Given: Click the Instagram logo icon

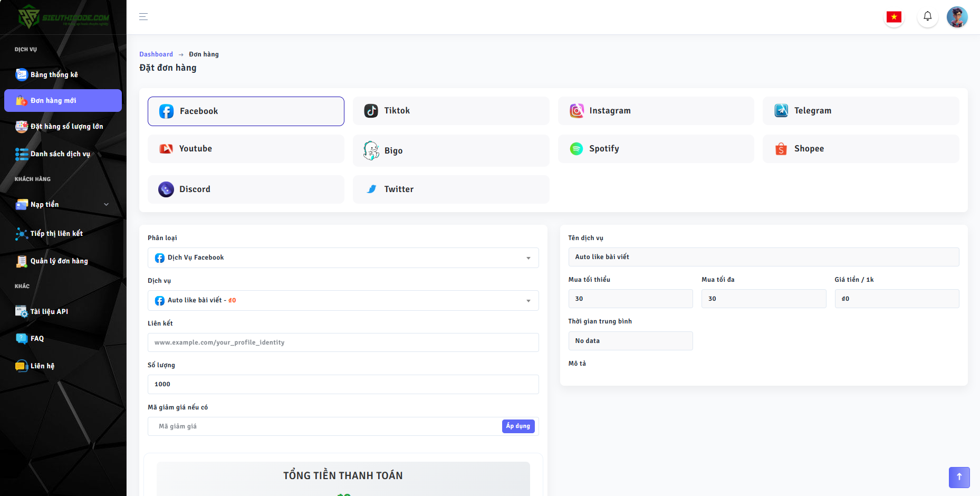Looking at the screenshot, I should click(577, 111).
